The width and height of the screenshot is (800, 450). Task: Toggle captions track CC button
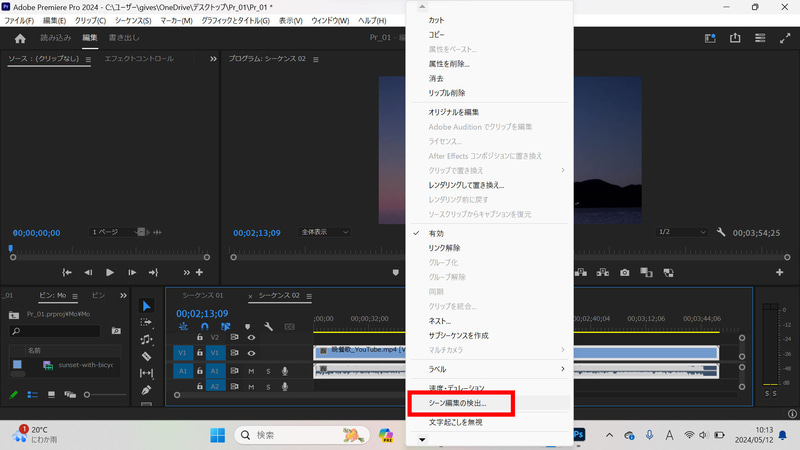(x=289, y=327)
